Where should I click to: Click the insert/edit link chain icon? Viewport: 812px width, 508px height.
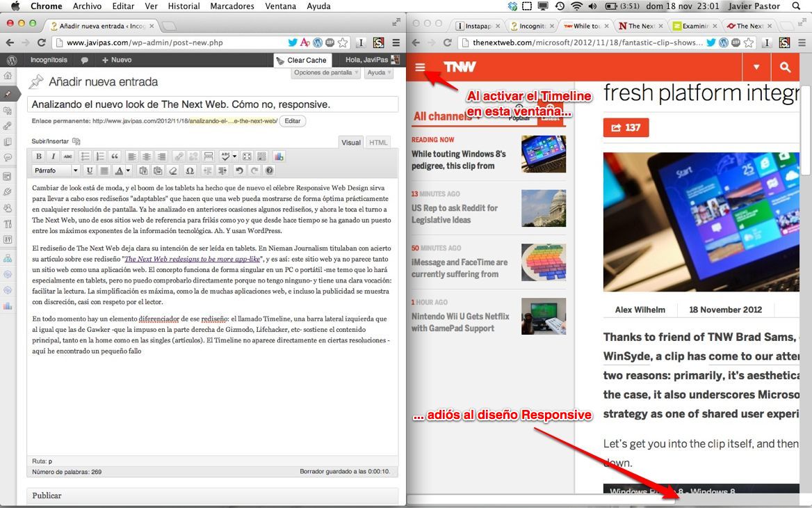pyautogui.click(x=179, y=156)
